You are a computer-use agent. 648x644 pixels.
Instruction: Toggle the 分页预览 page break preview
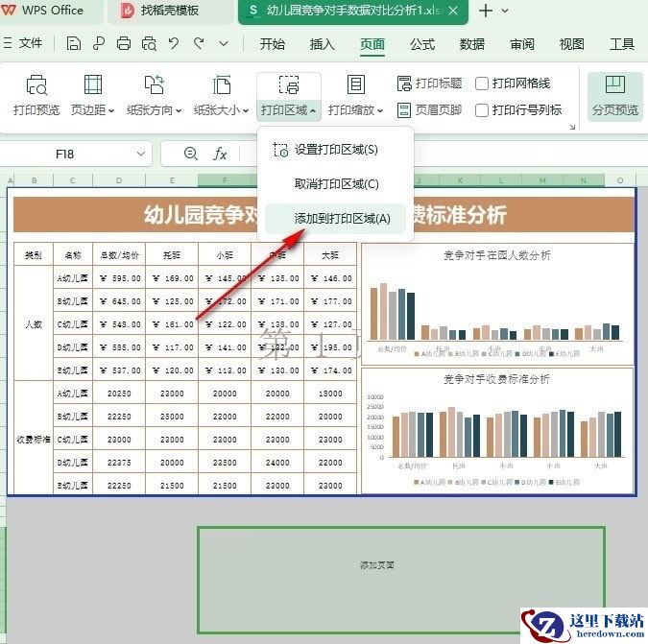click(615, 96)
